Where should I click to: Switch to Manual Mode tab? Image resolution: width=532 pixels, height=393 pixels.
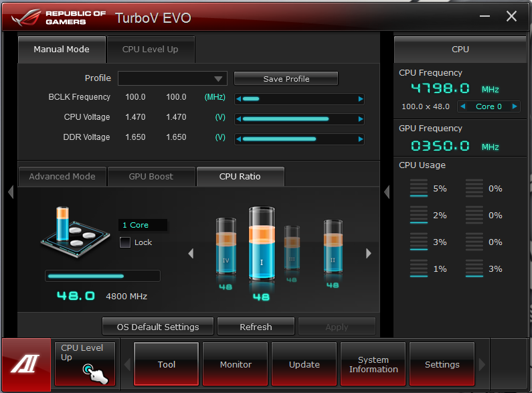tap(62, 50)
